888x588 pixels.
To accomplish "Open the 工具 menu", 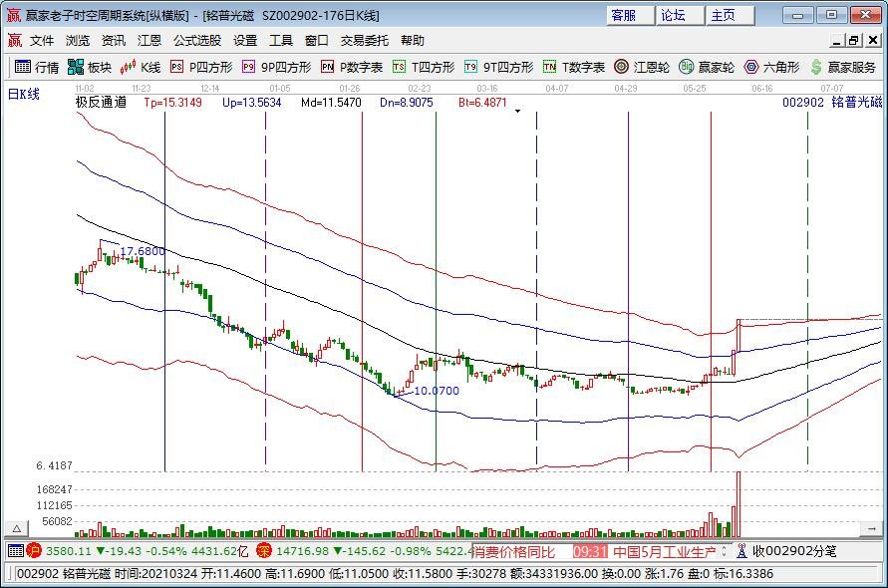I will (x=281, y=40).
